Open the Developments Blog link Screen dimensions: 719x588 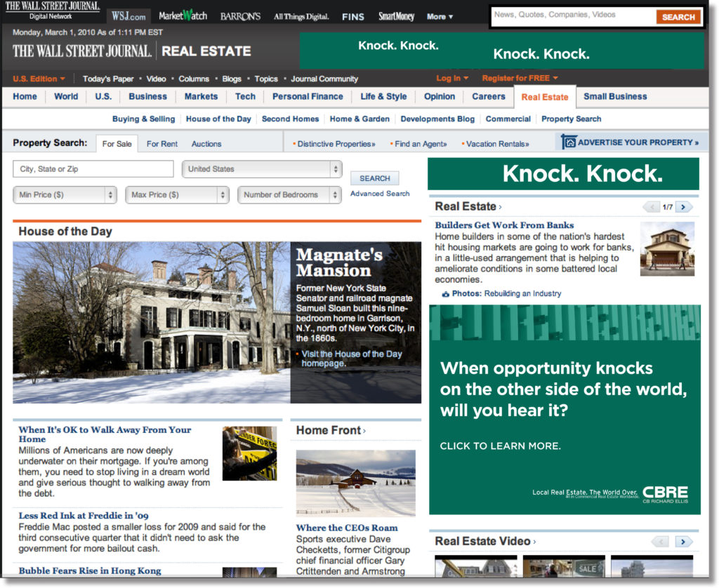click(x=437, y=119)
